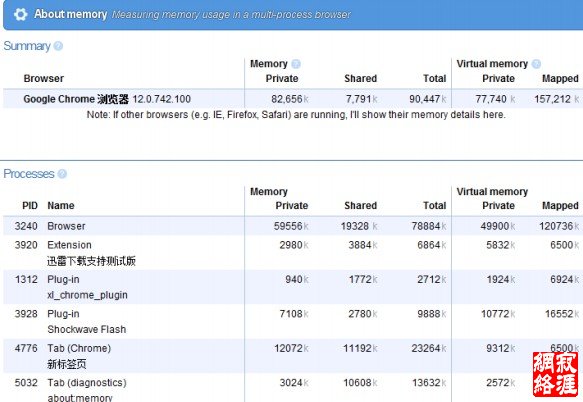Click the Extension total memory 6864k
The image size is (583, 402).
(x=431, y=245)
